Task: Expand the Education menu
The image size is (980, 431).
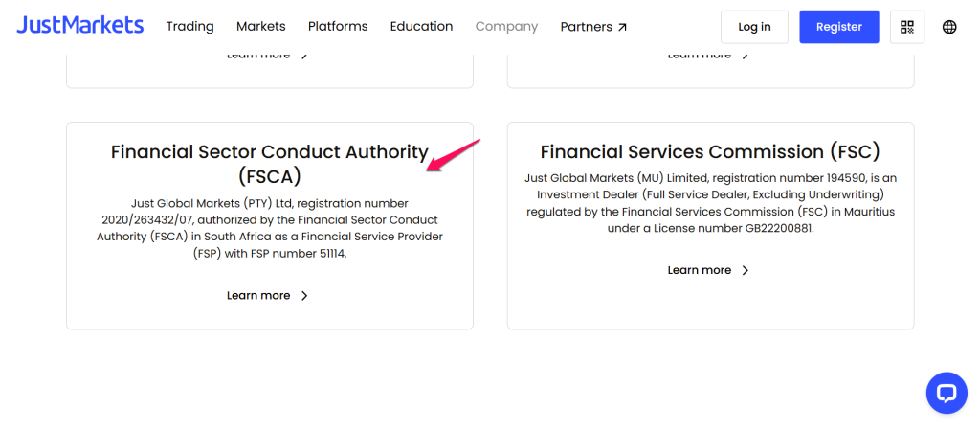Action: (421, 27)
